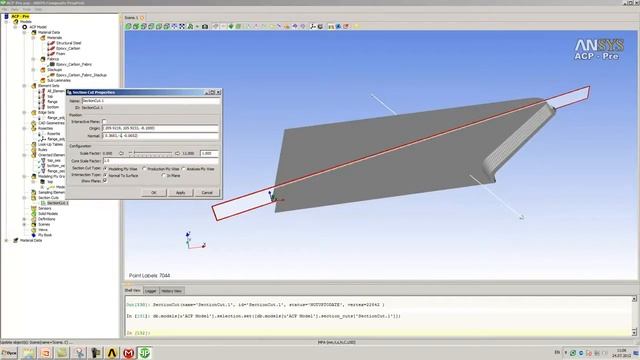640x360 pixels.
Task: Open the View menu
Action: (x=15, y=9)
